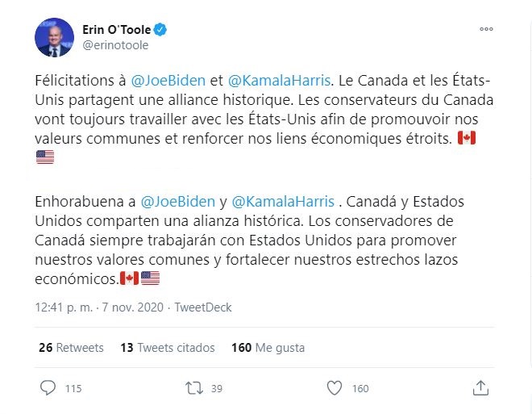The height and width of the screenshot is (414, 532).
Task: Click the US flag emoji after económicos
Action: coord(150,278)
